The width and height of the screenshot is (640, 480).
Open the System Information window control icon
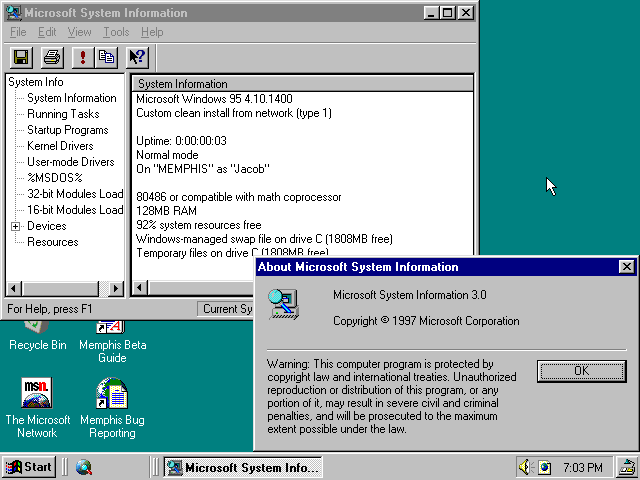[13, 13]
